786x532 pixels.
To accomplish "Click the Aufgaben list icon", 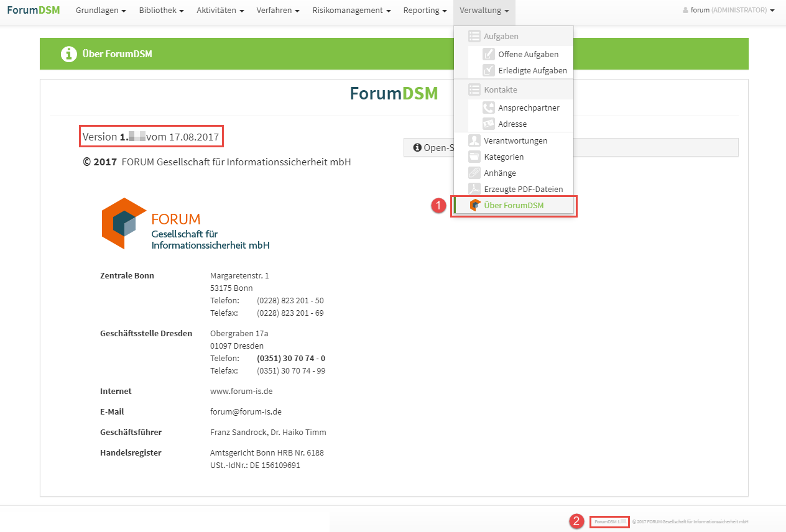I will pos(474,37).
